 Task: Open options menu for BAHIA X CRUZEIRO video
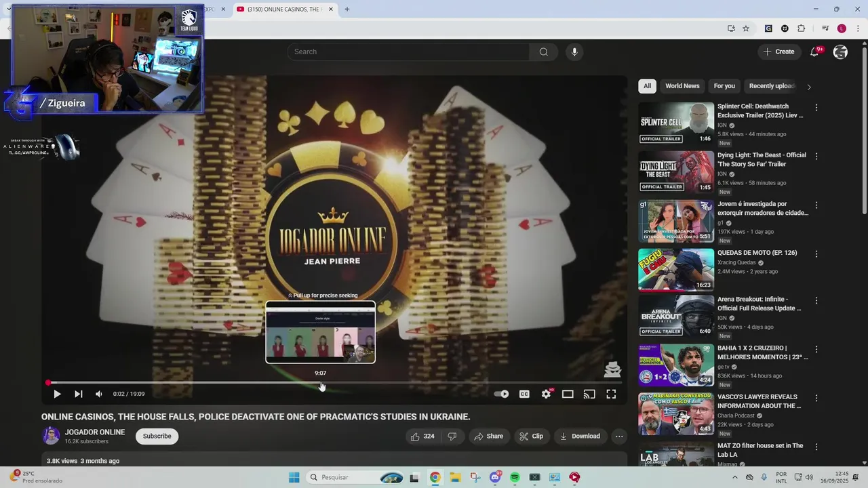[x=816, y=349]
